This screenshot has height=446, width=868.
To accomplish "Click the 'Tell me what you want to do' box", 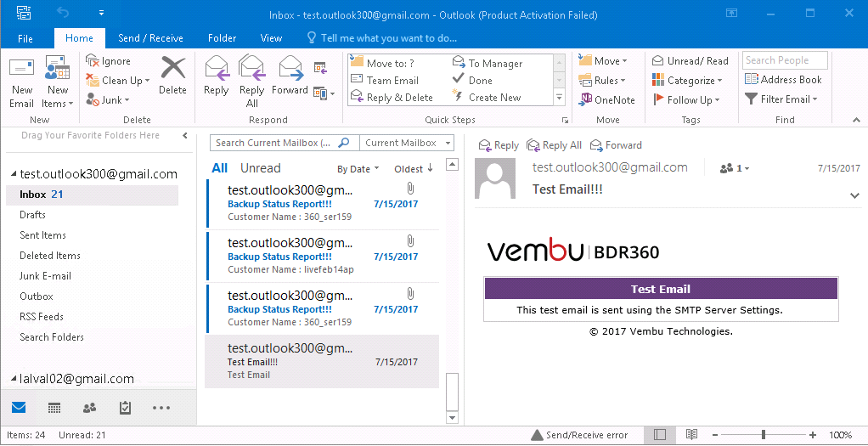I will tap(382, 38).
